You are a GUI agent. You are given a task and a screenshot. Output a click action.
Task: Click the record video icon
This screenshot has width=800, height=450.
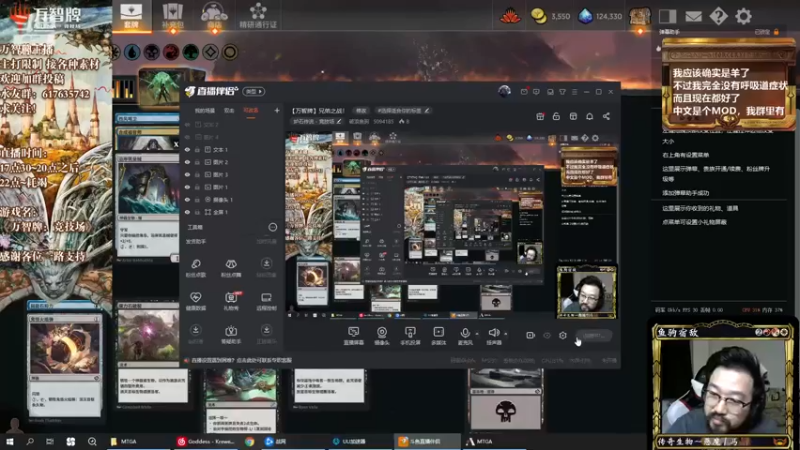(x=531, y=335)
